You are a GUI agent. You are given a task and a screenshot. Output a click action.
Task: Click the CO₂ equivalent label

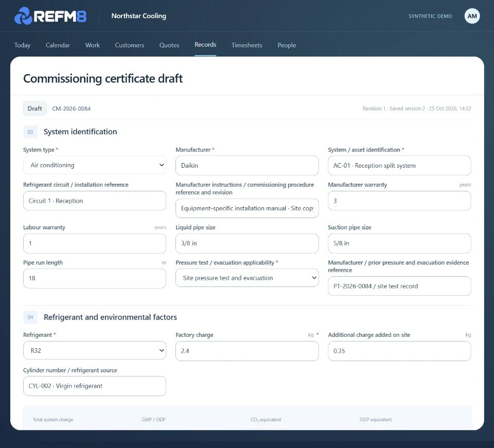tap(266, 419)
